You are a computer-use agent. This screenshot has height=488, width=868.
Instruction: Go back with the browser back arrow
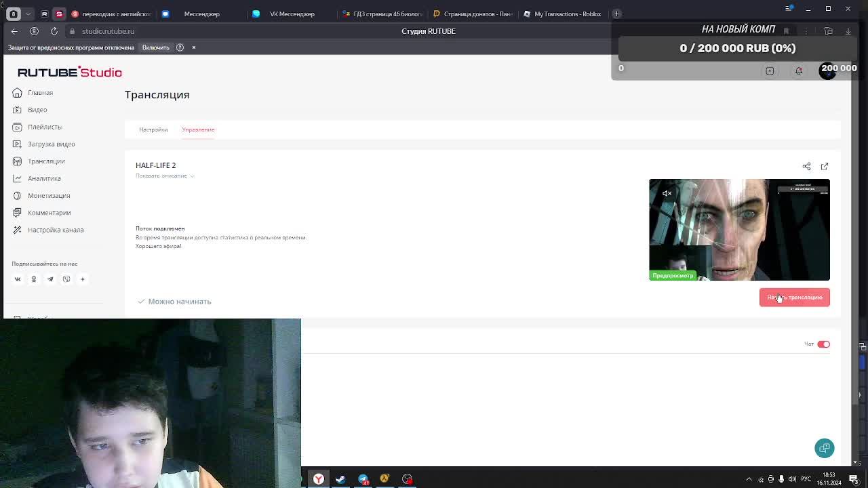[14, 31]
